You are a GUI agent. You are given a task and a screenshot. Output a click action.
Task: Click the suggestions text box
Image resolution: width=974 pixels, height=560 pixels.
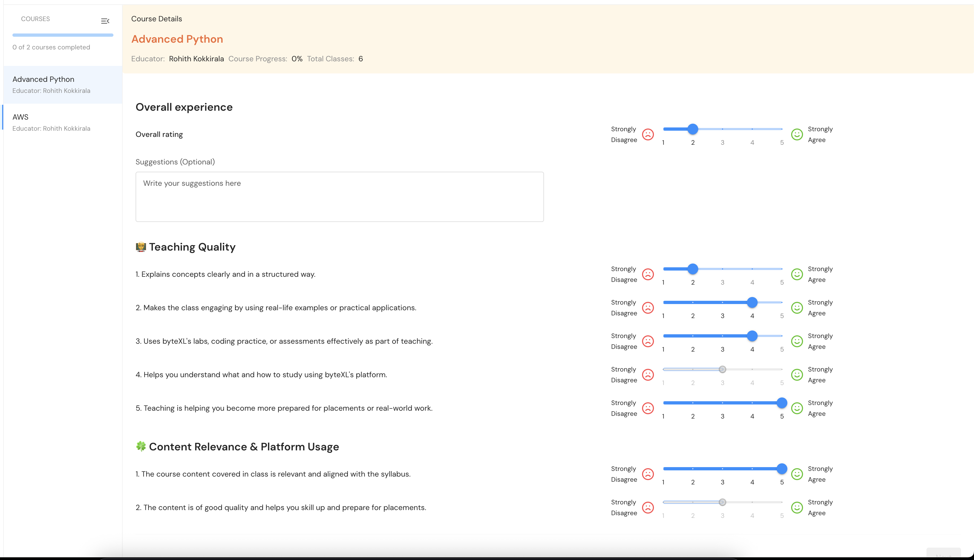click(x=339, y=197)
